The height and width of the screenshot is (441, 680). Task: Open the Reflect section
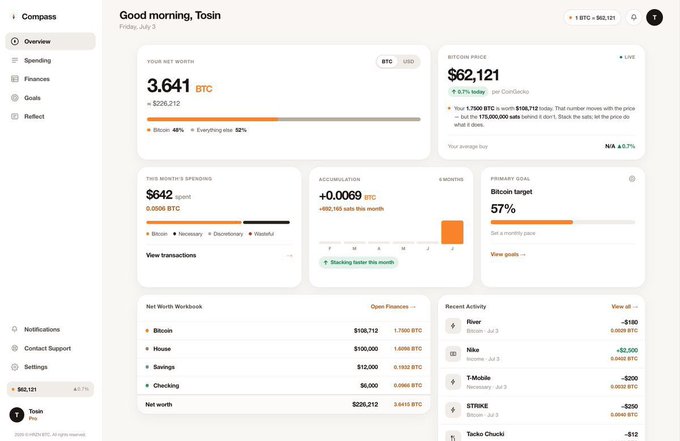click(50, 116)
